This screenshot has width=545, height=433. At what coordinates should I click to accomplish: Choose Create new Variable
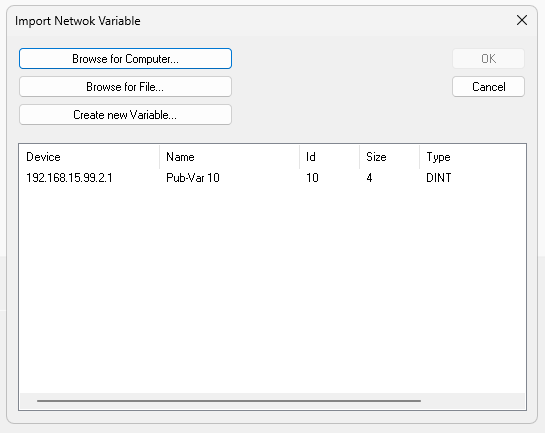[125, 115]
